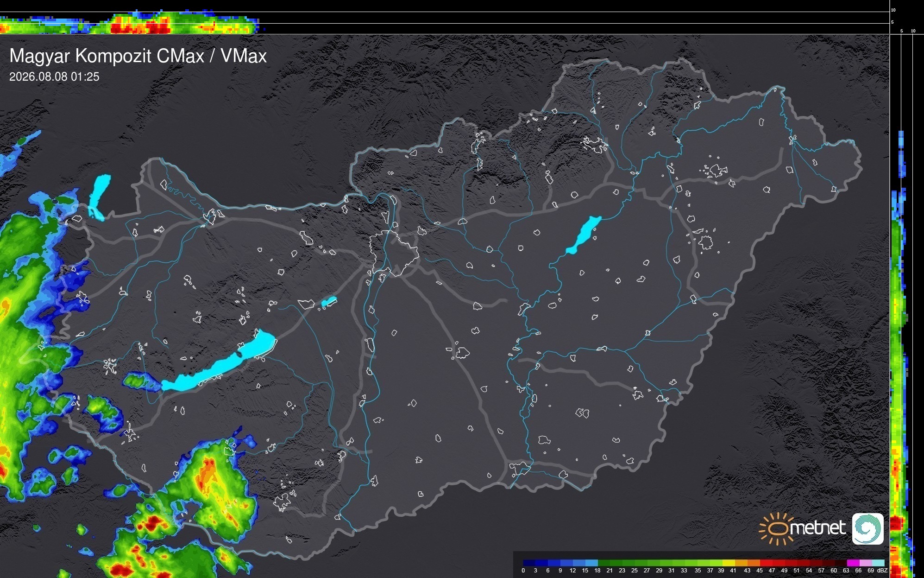924x578 pixels.
Task: Click the "dBZ" unit label
Action: click(882, 571)
